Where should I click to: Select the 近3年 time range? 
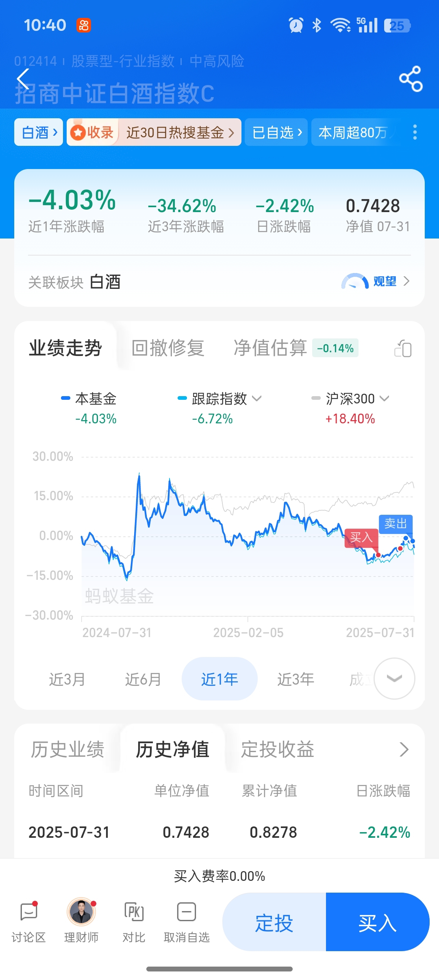tap(296, 679)
